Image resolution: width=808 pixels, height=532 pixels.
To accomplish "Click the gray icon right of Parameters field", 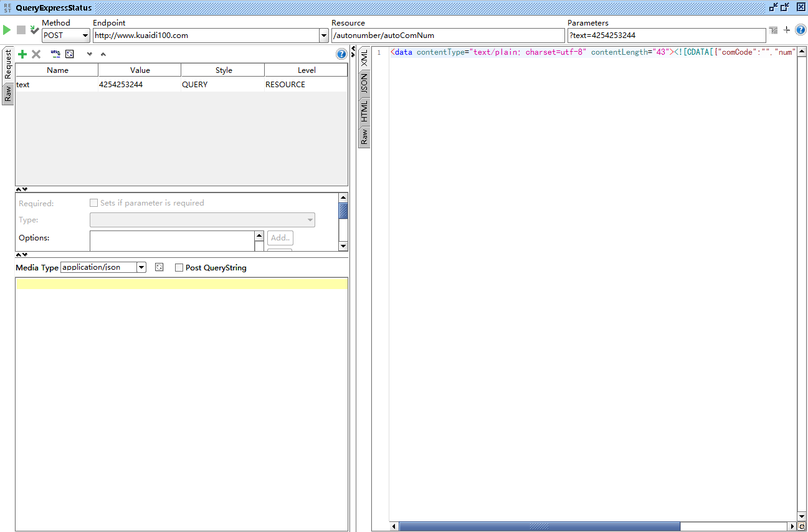I will (773, 30).
